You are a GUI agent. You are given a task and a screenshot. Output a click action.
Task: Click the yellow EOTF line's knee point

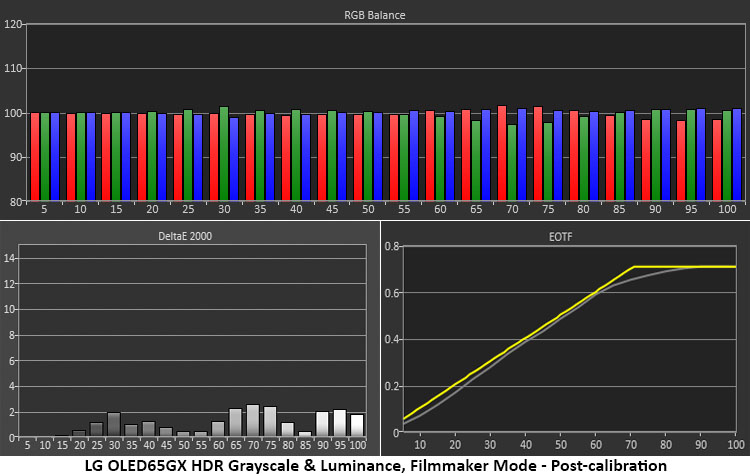[634, 267]
